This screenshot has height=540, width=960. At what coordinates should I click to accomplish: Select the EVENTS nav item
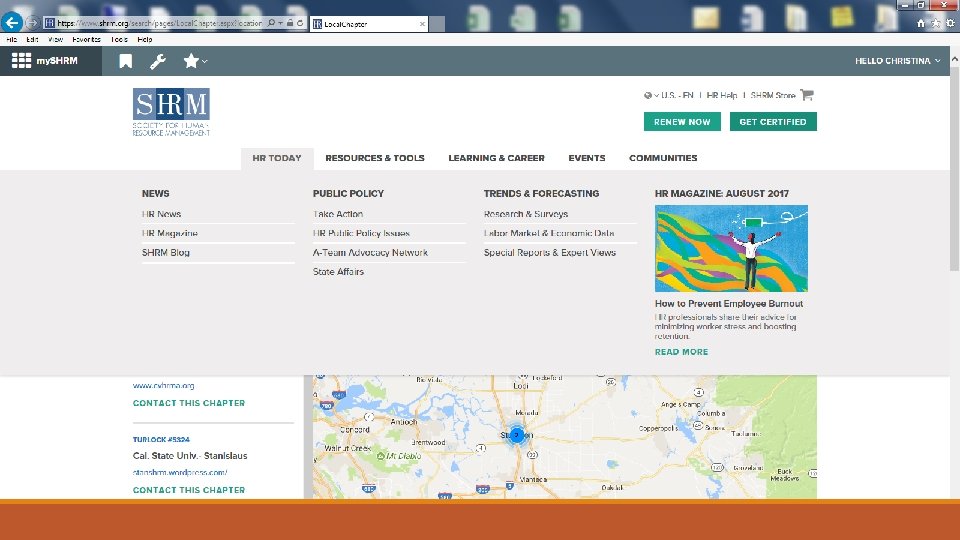(587, 158)
